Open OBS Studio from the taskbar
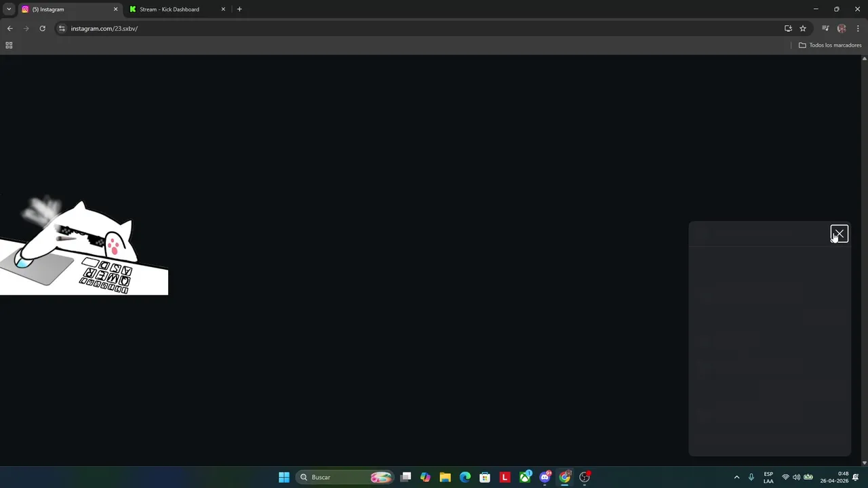Viewport: 868px width, 488px height. [585, 477]
